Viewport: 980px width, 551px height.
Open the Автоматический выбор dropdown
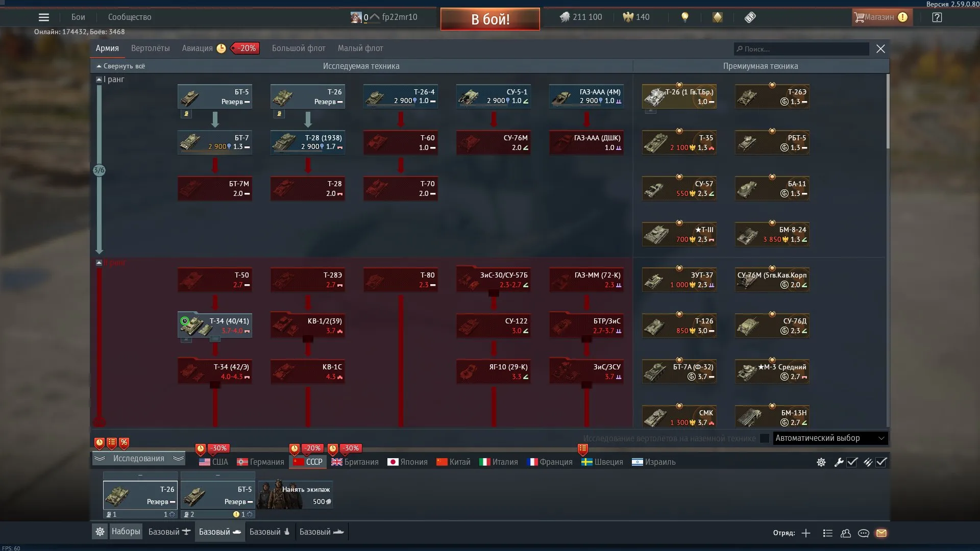click(x=830, y=438)
